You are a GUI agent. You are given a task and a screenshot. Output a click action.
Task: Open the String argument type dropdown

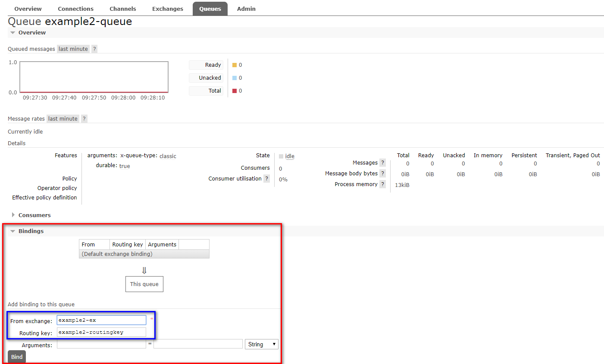coord(261,344)
